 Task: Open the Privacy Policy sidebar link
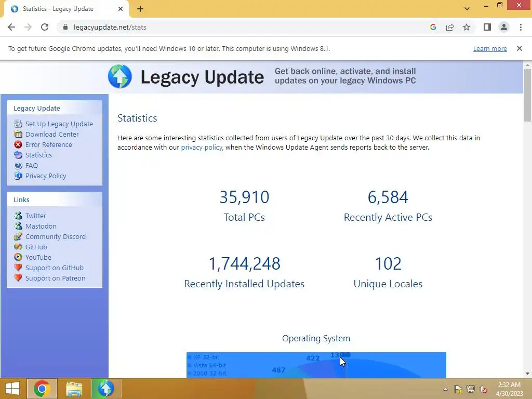click(x=46, y=176)
